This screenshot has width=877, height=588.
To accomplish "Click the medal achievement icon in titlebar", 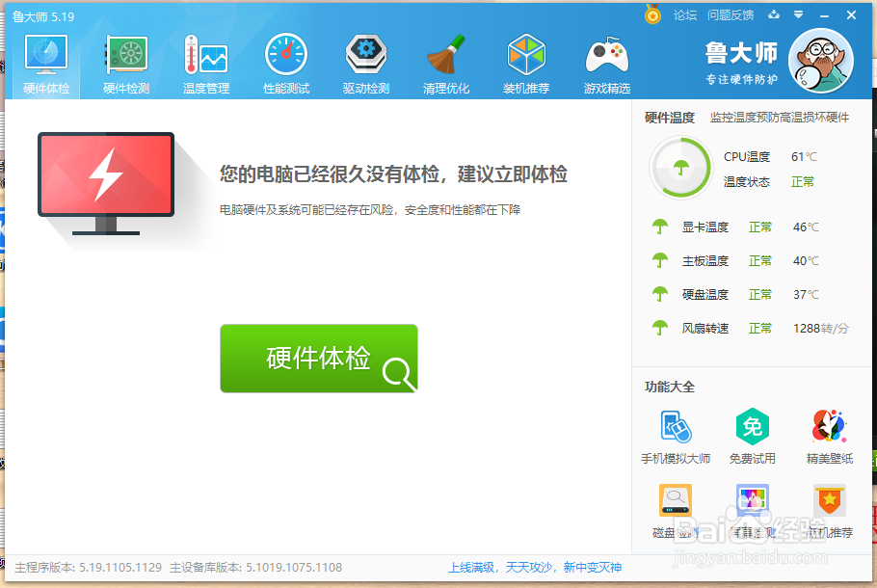I will [x=652, y=15].
